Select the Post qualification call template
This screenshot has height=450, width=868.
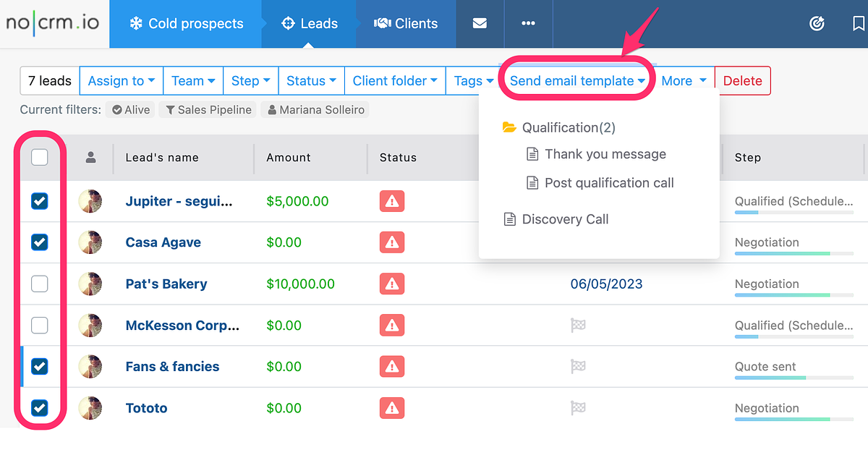pos(609,183)
